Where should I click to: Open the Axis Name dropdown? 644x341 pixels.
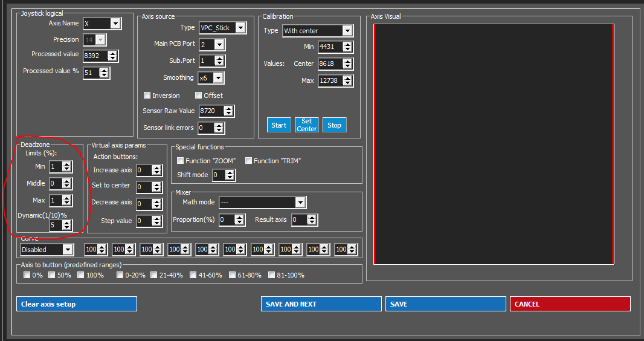(x=115, y=24)
